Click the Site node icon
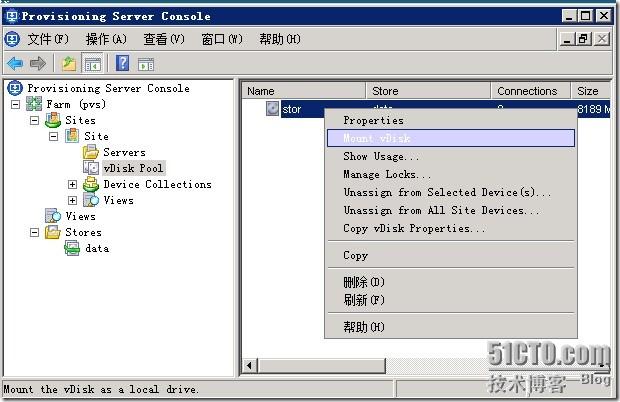 pyautogui.click(x=72, y=136)
